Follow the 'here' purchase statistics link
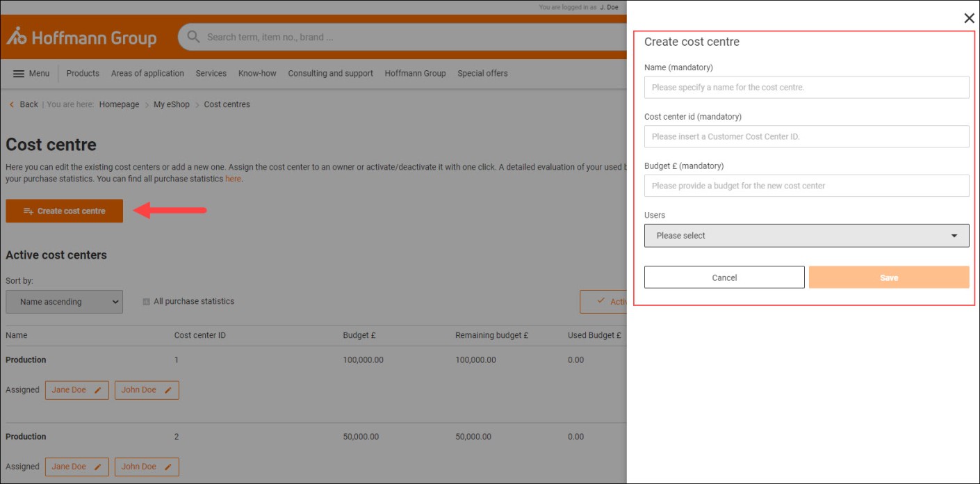 pos(233,179)
